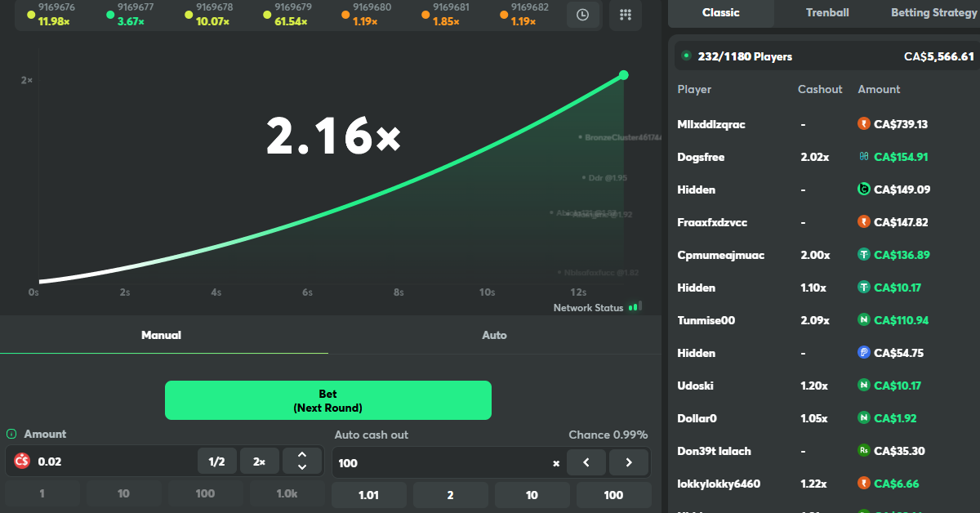The height and width of the screenshot is (513, 980).
Task: Choose the 10 amount preset
Action: click(x=124, y=493)
